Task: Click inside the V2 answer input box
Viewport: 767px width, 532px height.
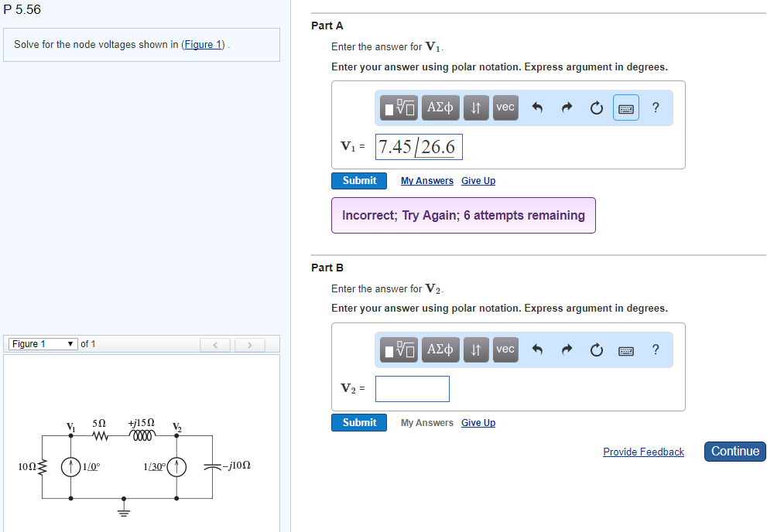Action: [x=412, y=388]
